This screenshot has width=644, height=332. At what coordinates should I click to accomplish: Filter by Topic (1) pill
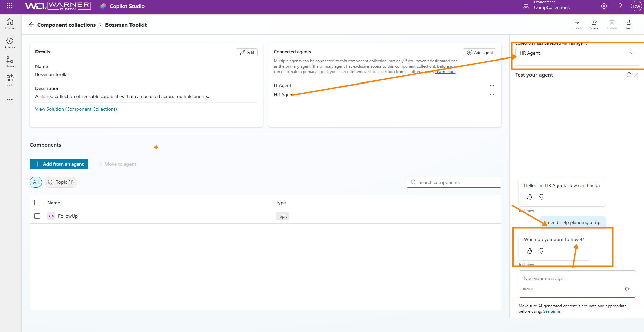point(61,182)
